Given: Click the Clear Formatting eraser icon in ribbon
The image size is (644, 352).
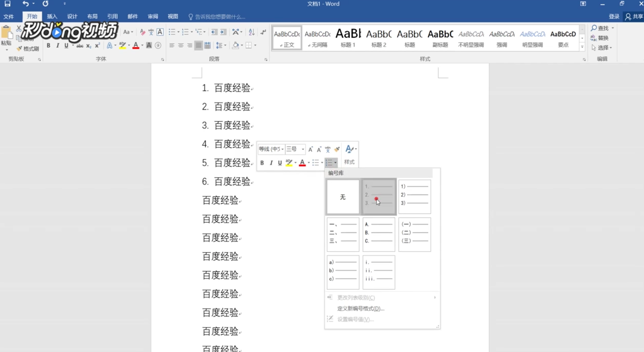Looking at the screenshot, I should coord(142,32).
